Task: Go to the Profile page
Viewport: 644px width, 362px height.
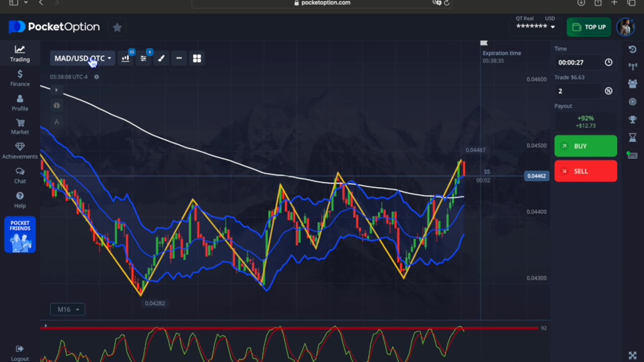Action: 20,103
